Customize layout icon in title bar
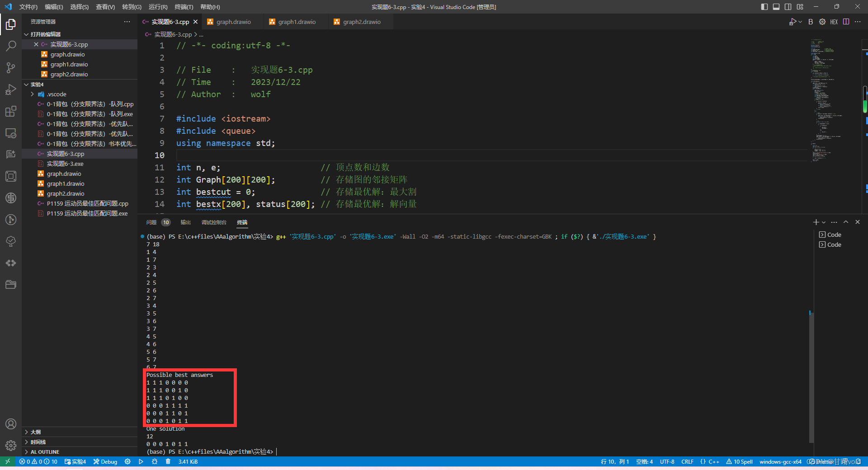 pos(800,7)
